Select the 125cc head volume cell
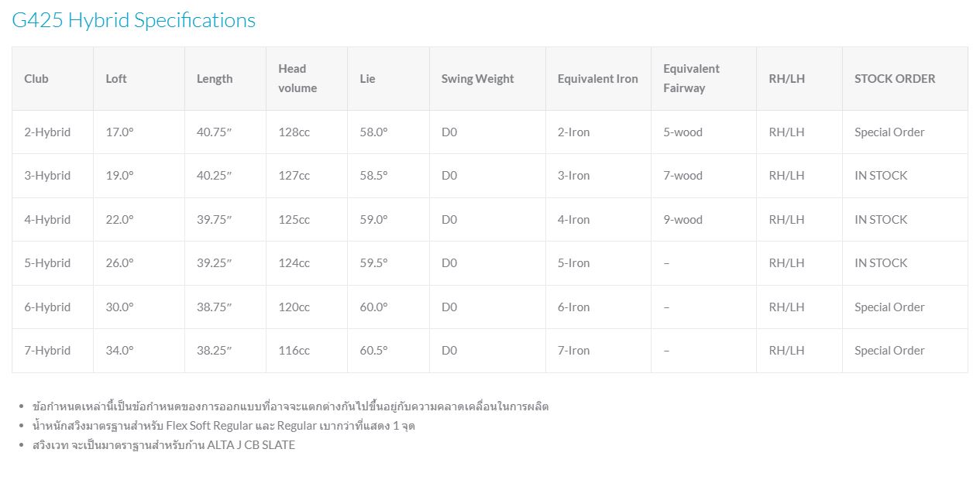 pyautogui.click(x=294, y=220)
